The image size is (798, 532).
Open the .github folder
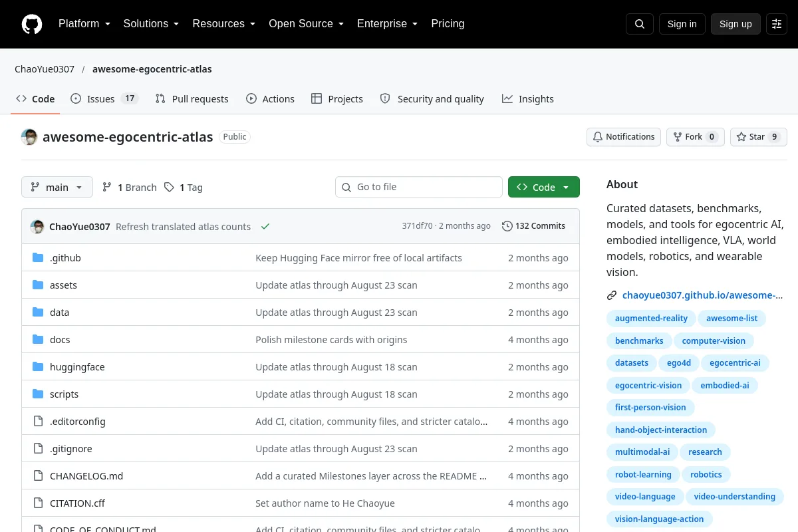[65, 258]
